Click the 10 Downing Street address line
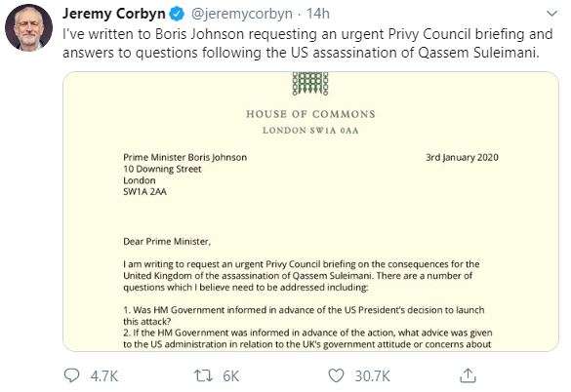The image size is (571, 392). click(162, 169)
